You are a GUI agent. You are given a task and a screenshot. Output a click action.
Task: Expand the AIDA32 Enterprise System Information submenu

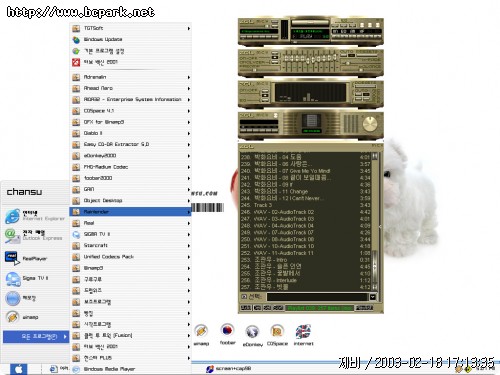click(x=130, y=99)
